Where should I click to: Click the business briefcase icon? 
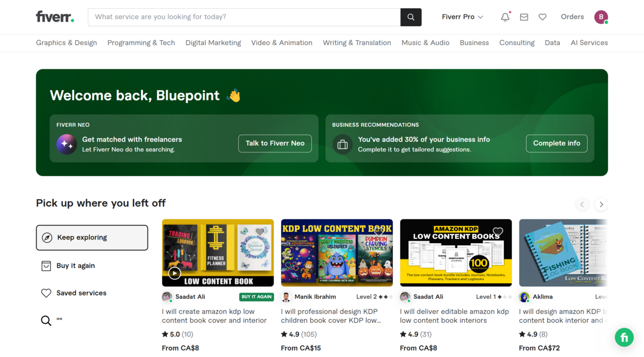(342, 144)
